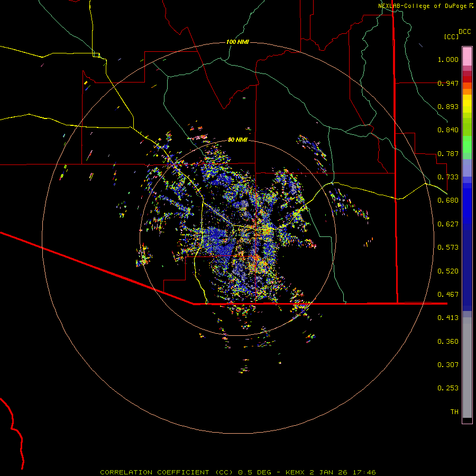The height and width of the screenshot is (476, 476).
Task: Click the pink top segment of color bar
Action: [x=467, y=57]
